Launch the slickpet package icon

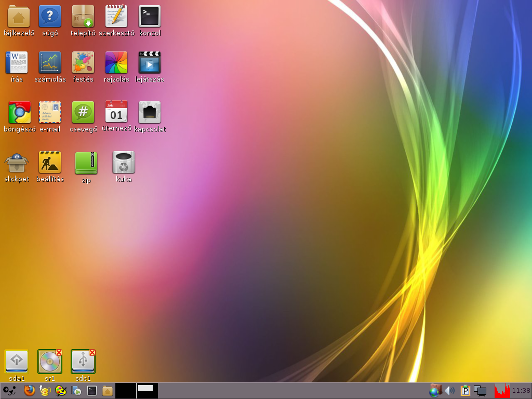tap(17, 162)
